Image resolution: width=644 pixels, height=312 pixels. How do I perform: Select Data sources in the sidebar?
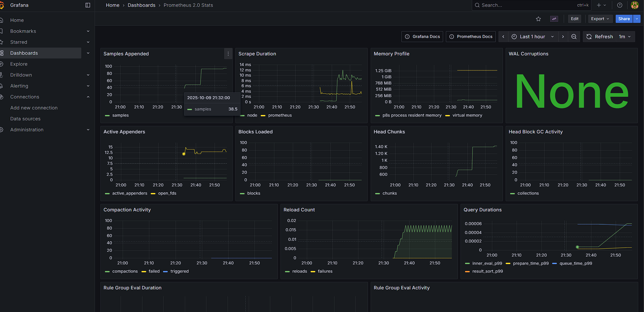click(x=25, y=119)
